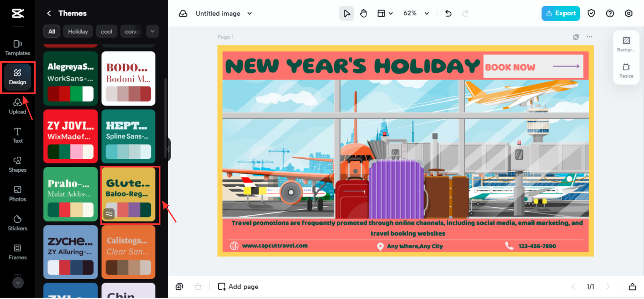Click the Export button
The image size is (644, 299).
(x=560, y=14)
